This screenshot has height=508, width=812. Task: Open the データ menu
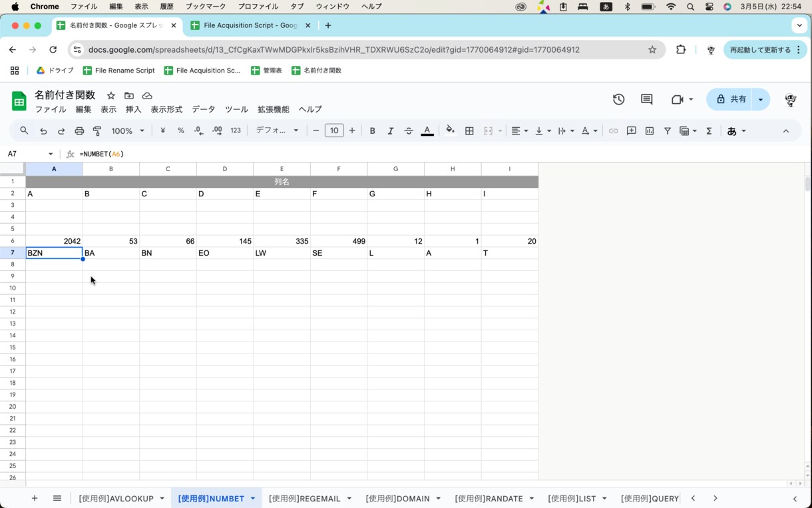(204, 109)
